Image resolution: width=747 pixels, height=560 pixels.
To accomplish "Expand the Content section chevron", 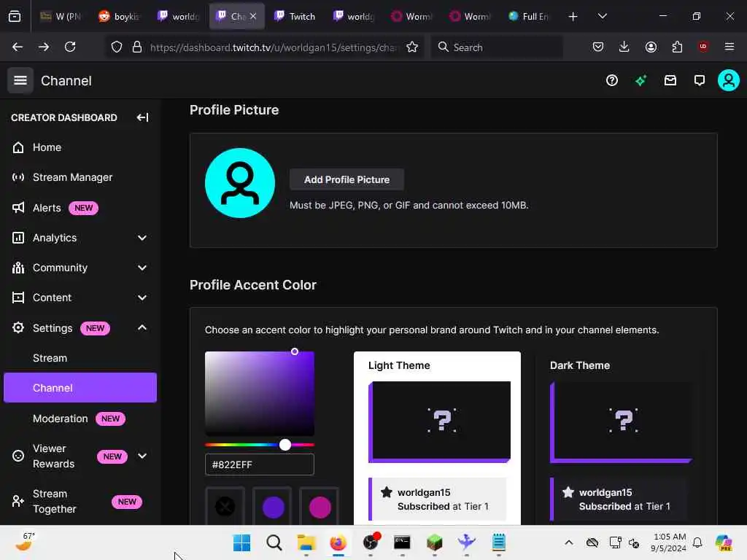I will (x=142, y=297).
